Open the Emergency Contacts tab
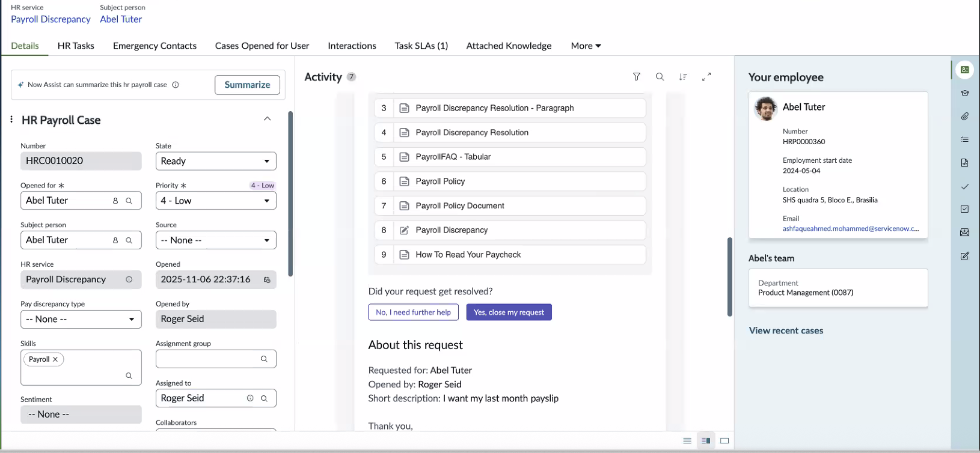The width and height of the screenshot is (980, 453). [155, 46]
